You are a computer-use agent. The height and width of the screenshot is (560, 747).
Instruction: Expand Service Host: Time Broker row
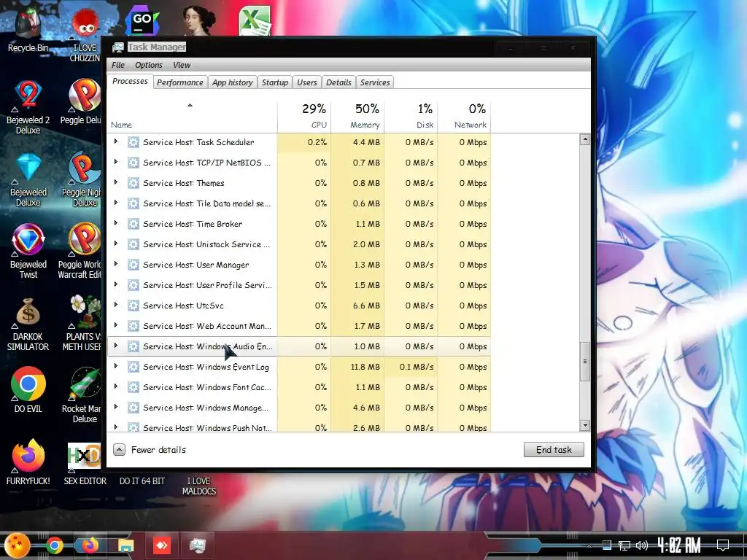point(116,223)
